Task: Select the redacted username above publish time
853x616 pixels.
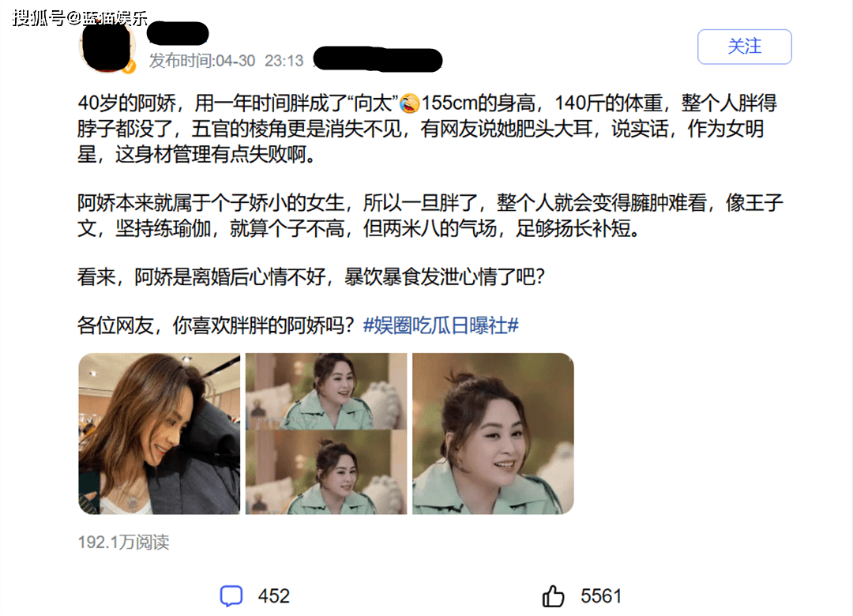Action: pos(178,33)
